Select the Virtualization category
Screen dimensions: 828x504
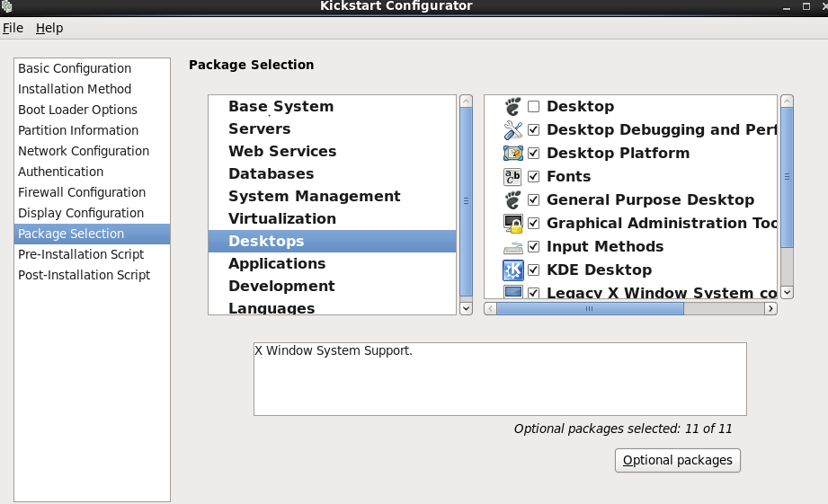pos(332,218)
